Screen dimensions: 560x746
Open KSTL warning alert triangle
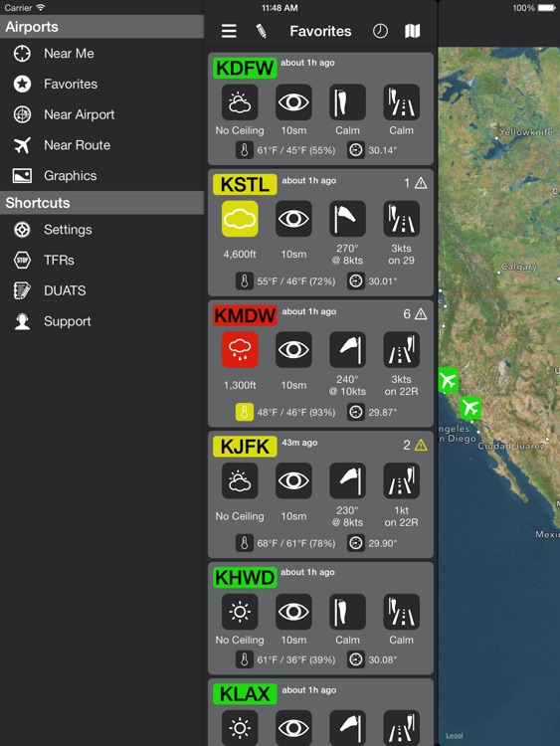[421, 183]
